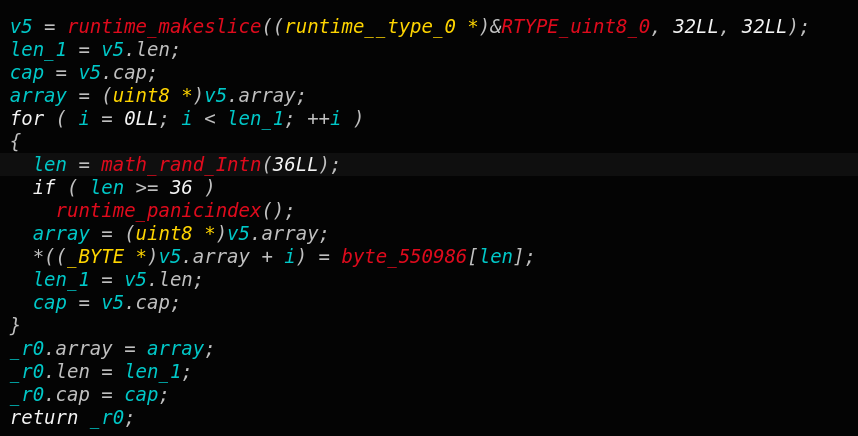Select the _BYTE type cast

95,256
